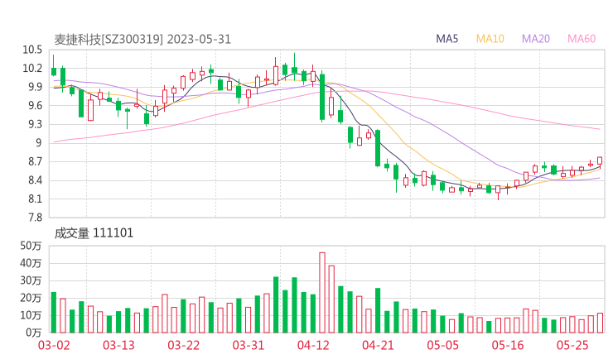The image size is (613, 364).
Task: Click the 50万 volume axis label
Action: tap(31, 246)
